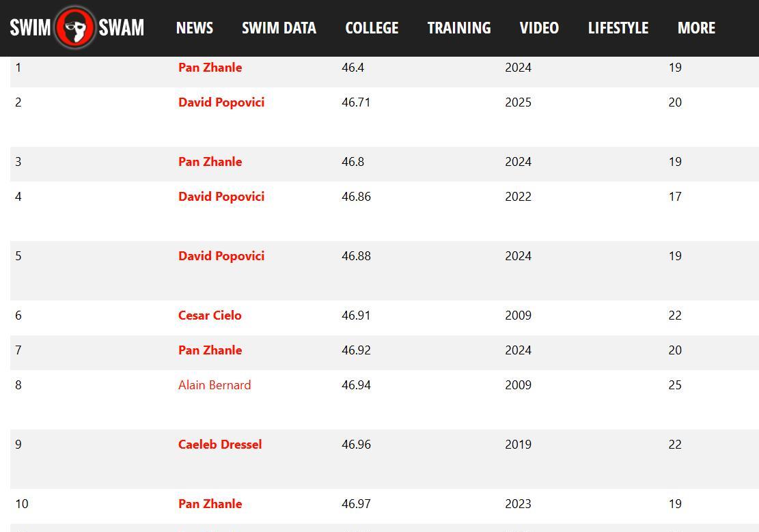Click David Popovici link with 46.88 time
759x532 pixels.
221,256
